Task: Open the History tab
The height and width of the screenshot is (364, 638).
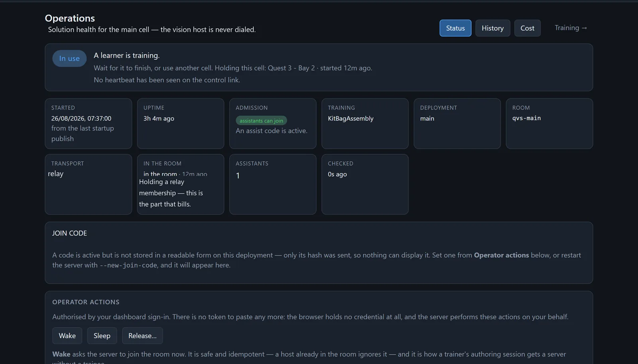Action: 492,28
